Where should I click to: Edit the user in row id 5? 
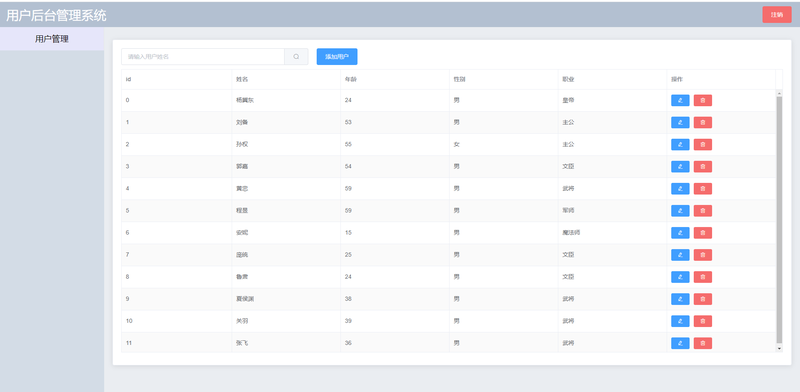click(680, 211)
